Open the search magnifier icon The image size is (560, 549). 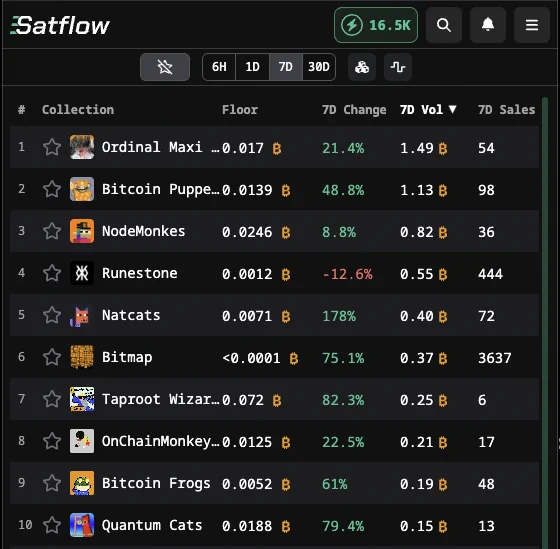click(x=444, y=25)
